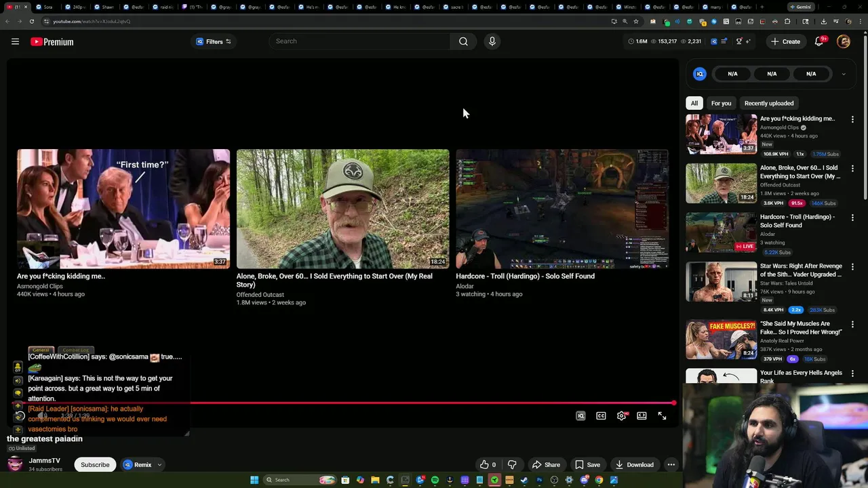Open Gemini button in title bar
The height and width of the screenshot is (488, 868).
click(x=802, y=7)
